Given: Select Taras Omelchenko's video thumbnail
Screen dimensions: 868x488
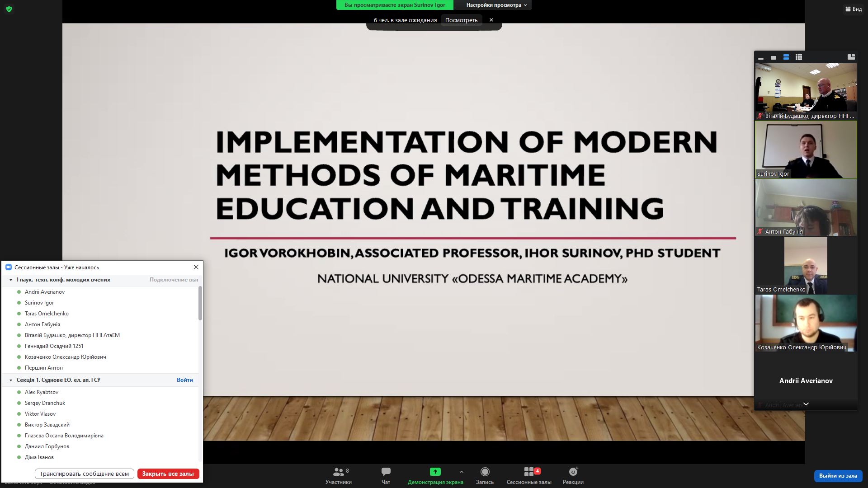Looking at the screenshot, I should (806, 265).
